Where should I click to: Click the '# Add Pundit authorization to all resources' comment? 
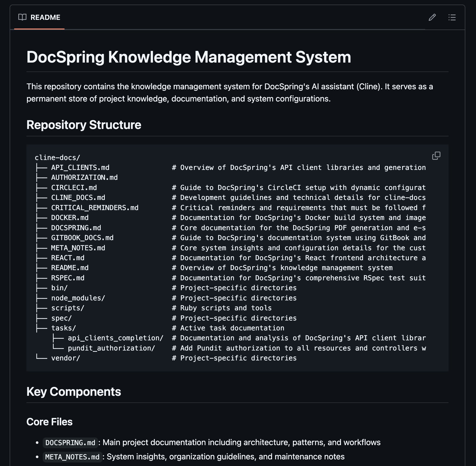coord(299,348)
